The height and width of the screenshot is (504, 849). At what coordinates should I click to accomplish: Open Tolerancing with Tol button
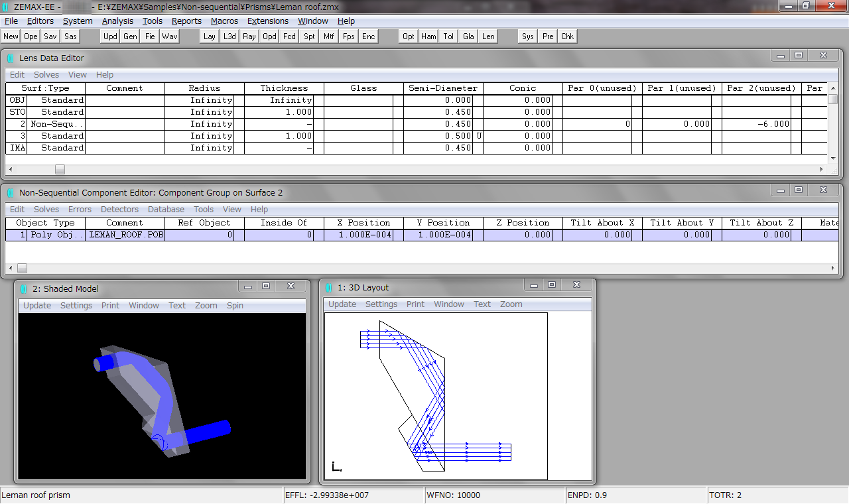pos(448,36)
